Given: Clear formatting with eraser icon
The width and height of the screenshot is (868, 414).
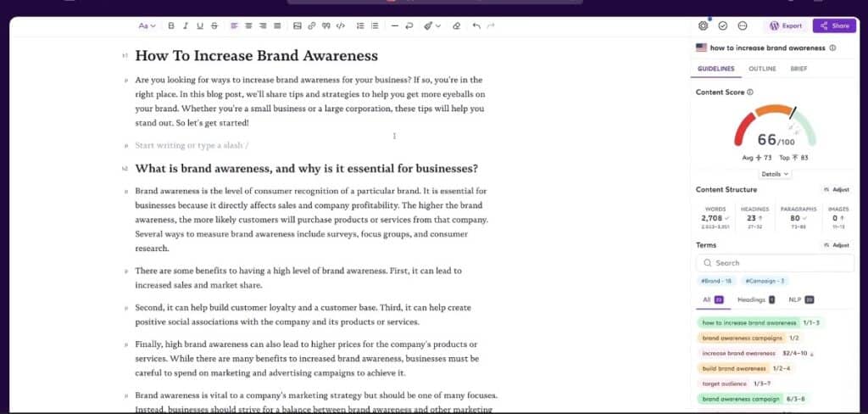Looking at the screenshot, I should point(456,25).
